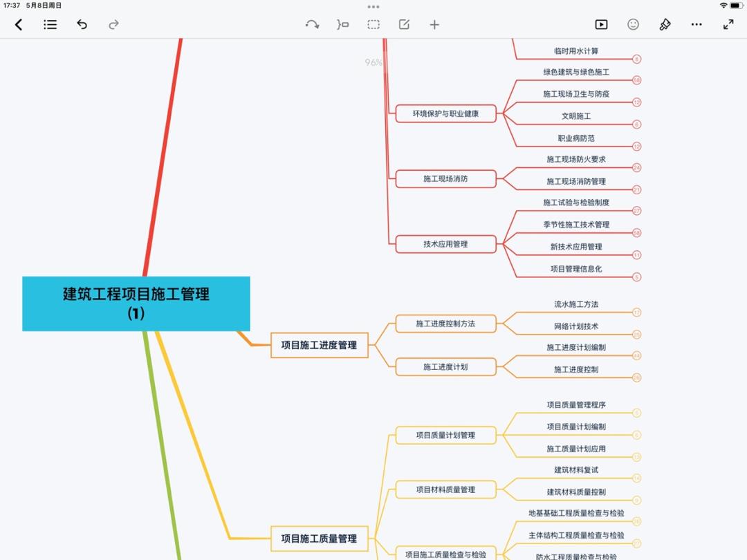This screenshot has width=747, height=560.
Task: Open the style brush panel
Action: [x=664, y=24]
